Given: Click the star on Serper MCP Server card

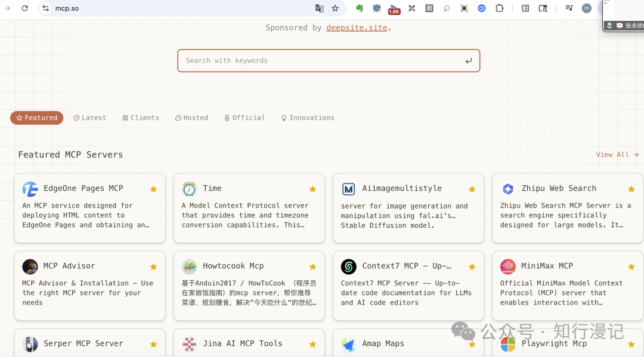Looking at the screenshot, I should [x=153, y=344].
